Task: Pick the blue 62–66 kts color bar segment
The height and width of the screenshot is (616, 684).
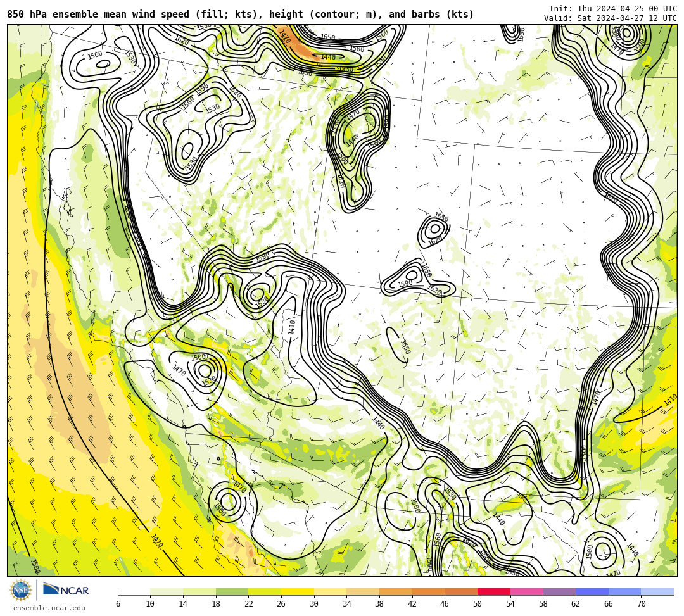Action: (592, 591)
